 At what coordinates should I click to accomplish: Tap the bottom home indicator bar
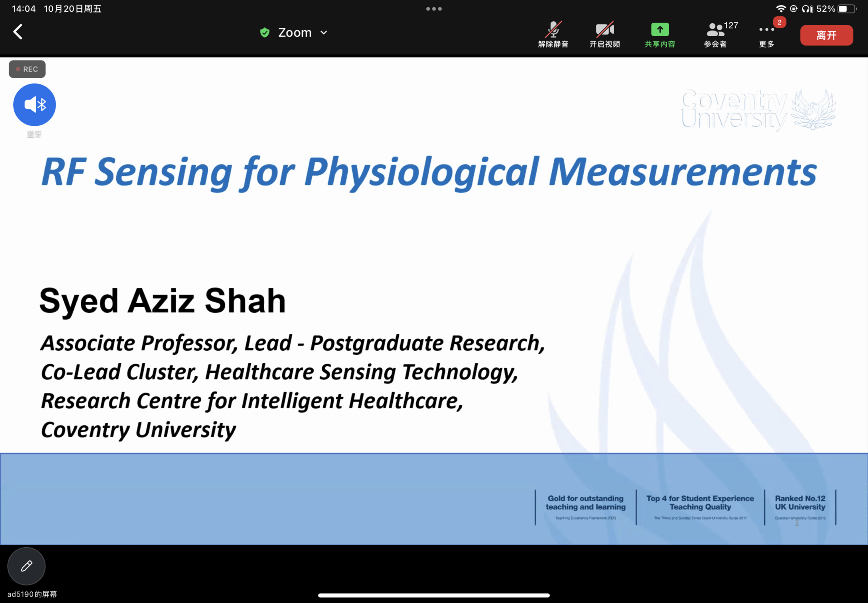point(434,595)
